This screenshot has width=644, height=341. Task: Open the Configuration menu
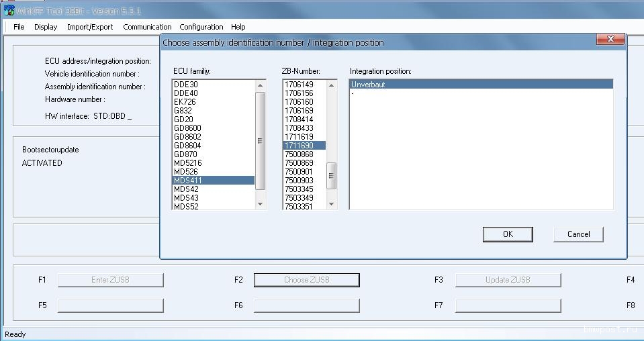201,27
